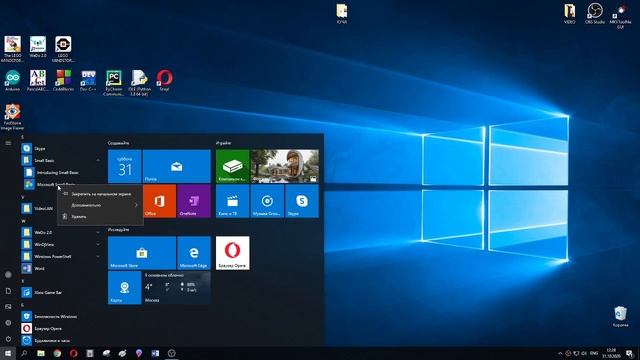Open Skype in the Start app list
Image resolution: width=640 pixels, height=360 pixels.
[x=61, y=149]
